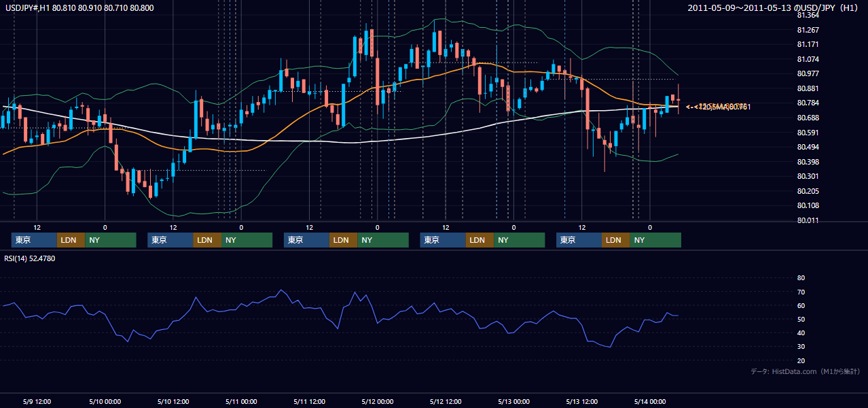868x408 pixels.
Task: Select the 2011-05-09～2011-05-13 USD/JPY title
Action: pyautogui.click(x=774, y=8)
